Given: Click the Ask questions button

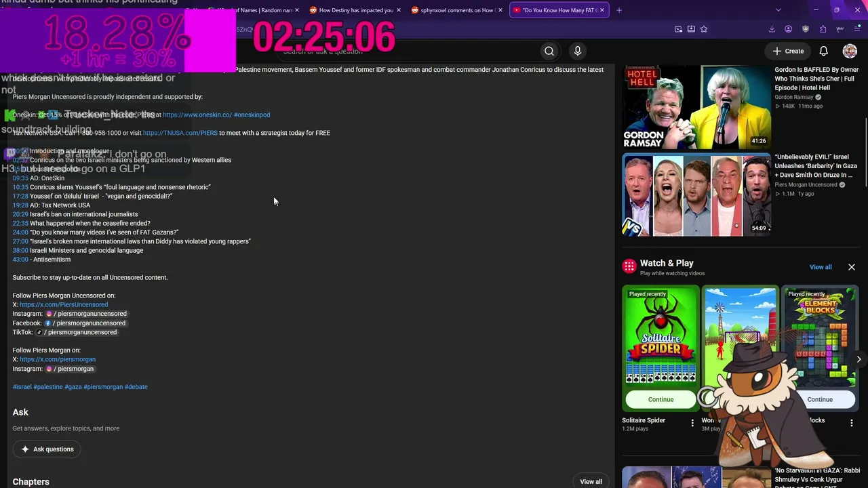Looking at the screenshot, I should click(x=47, y=449).
